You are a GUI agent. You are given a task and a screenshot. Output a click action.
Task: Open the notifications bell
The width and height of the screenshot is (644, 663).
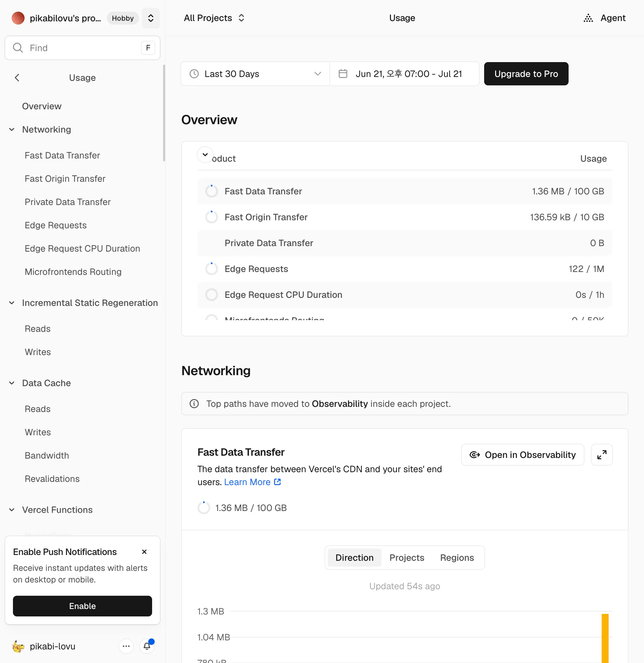147,646
